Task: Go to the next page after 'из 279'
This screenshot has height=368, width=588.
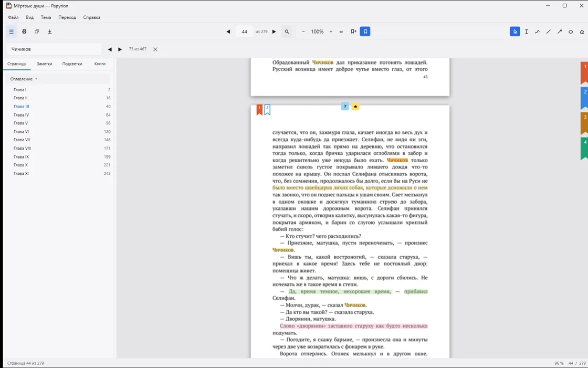Action: pyautogui.click(x=274, y=31)
